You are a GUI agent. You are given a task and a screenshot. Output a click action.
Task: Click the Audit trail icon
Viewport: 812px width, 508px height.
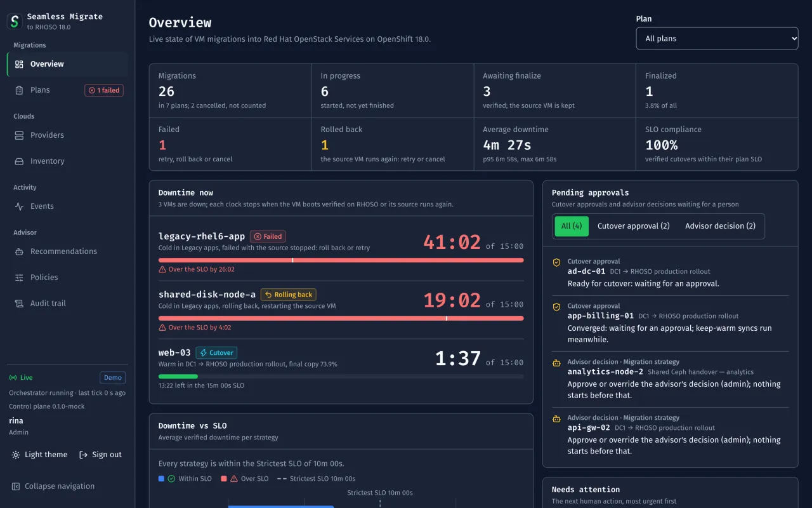[x=19, y=304]
